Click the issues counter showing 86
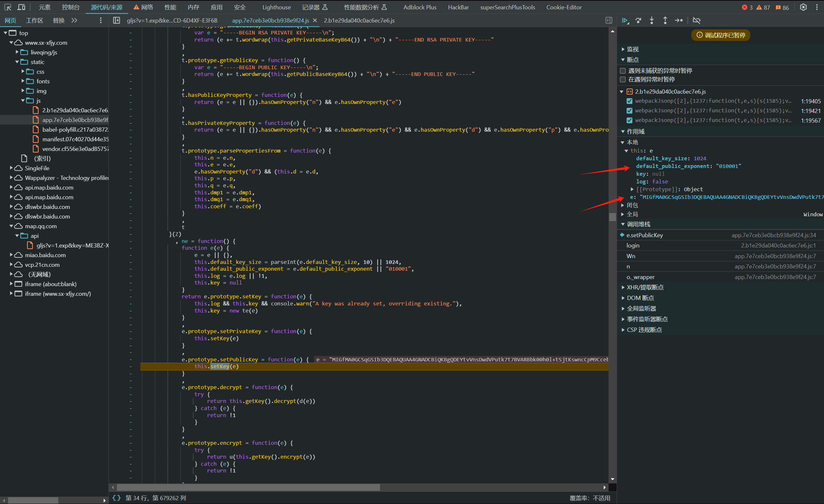 (782, 7)
